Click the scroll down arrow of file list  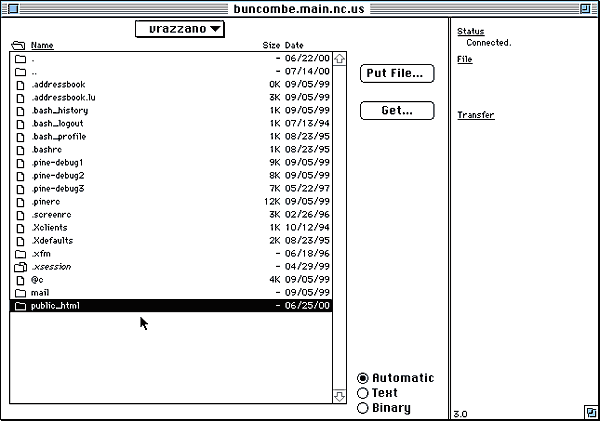(339, 396)
